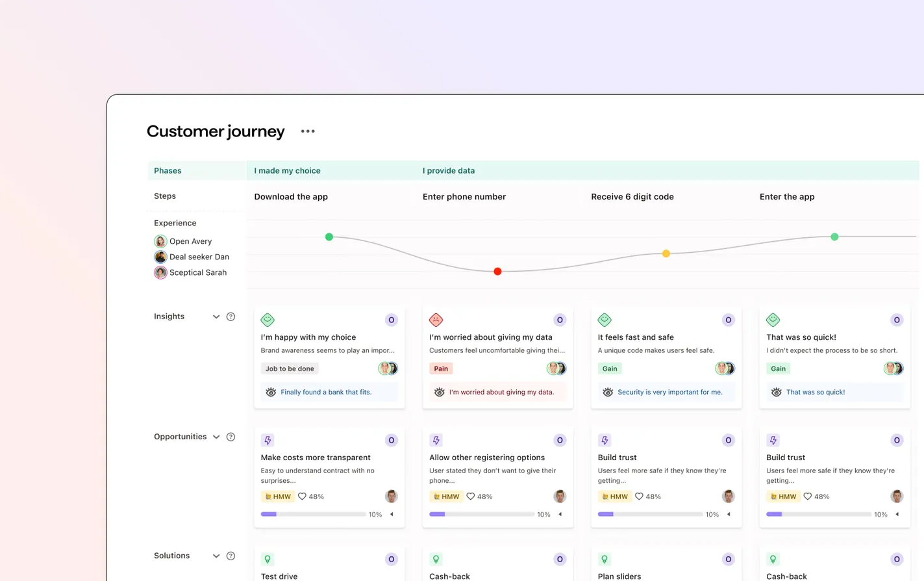
Task: Click happy face icon on 'I'm happy with my choice'
Action: pos(268,320)
